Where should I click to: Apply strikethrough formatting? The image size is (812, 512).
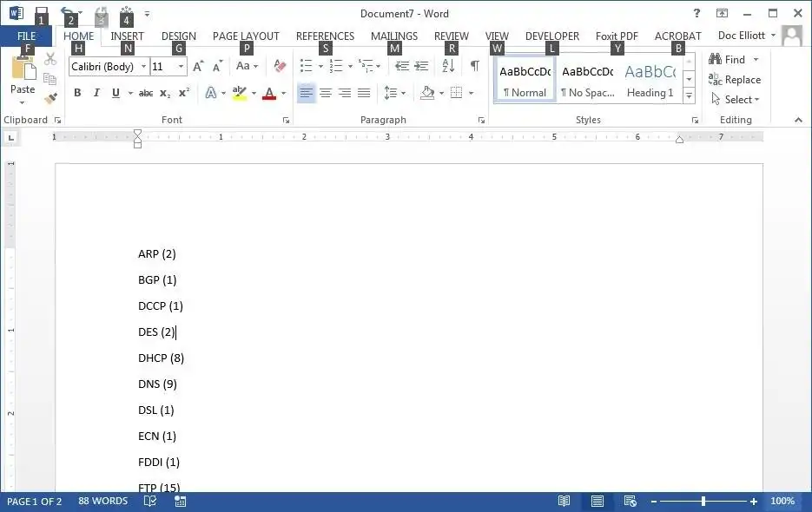pos(146,93)
